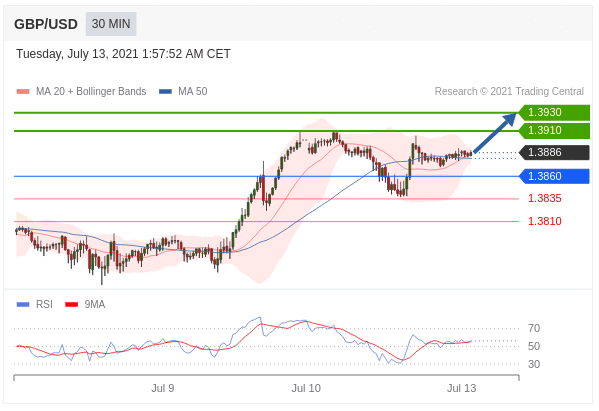This screenshot has height=411, width=599.
Task: Toggle the MA 50 legend label
Action: (193, 91)
